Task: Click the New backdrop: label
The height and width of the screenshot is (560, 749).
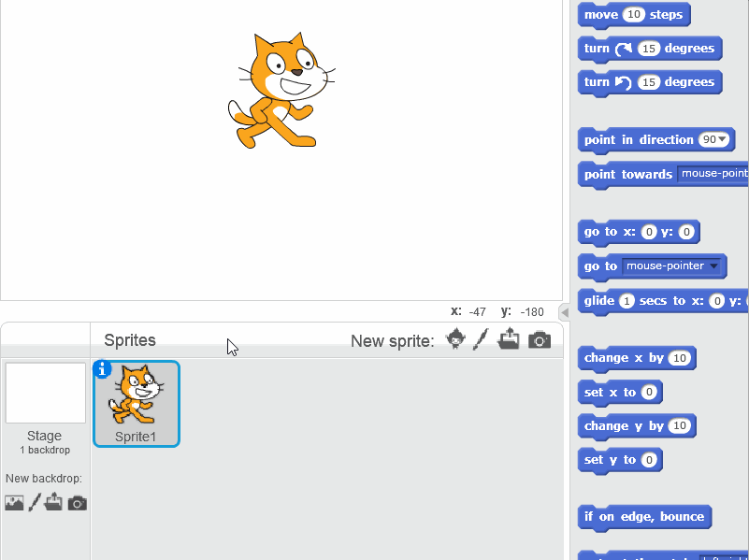Action: (x=44, y=479)
